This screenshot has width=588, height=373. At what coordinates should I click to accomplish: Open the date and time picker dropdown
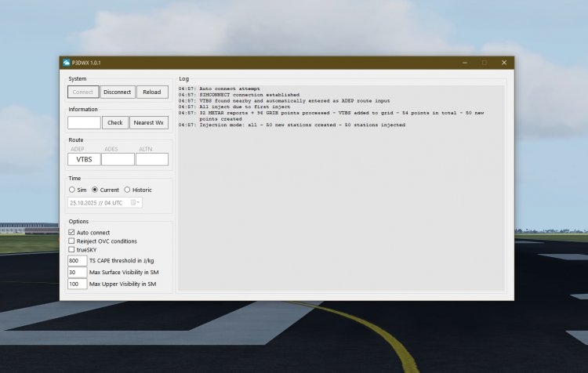[x=136, y=202]
